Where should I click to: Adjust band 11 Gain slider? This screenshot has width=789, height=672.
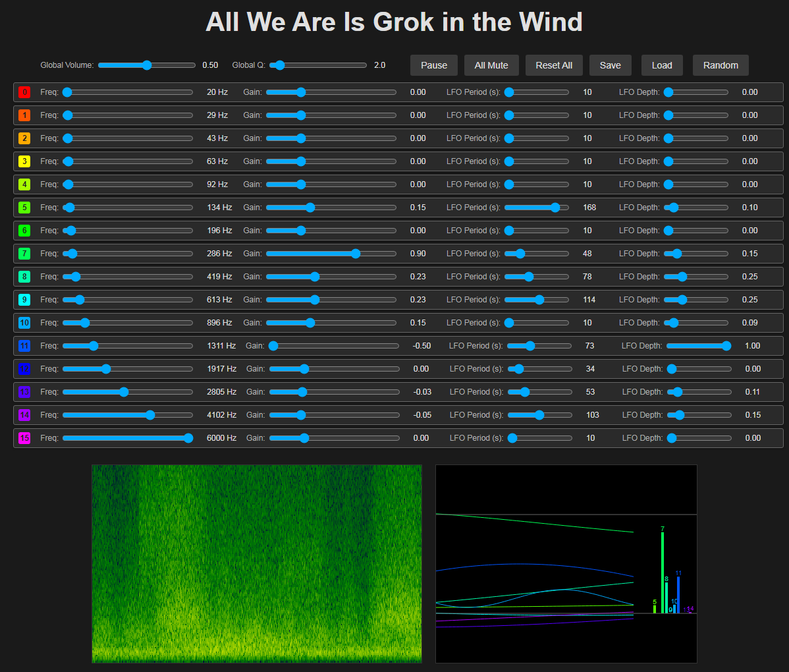click(334, 346)
